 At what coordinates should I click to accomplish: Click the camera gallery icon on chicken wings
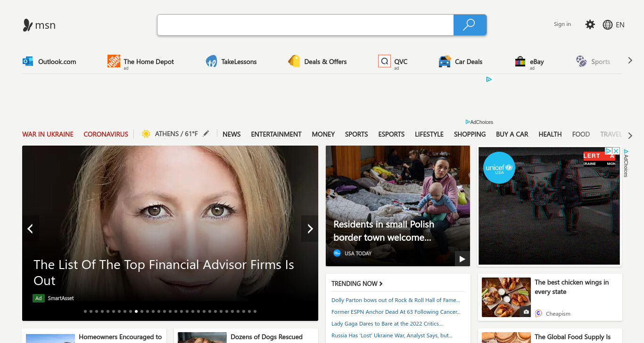[526, 312]
